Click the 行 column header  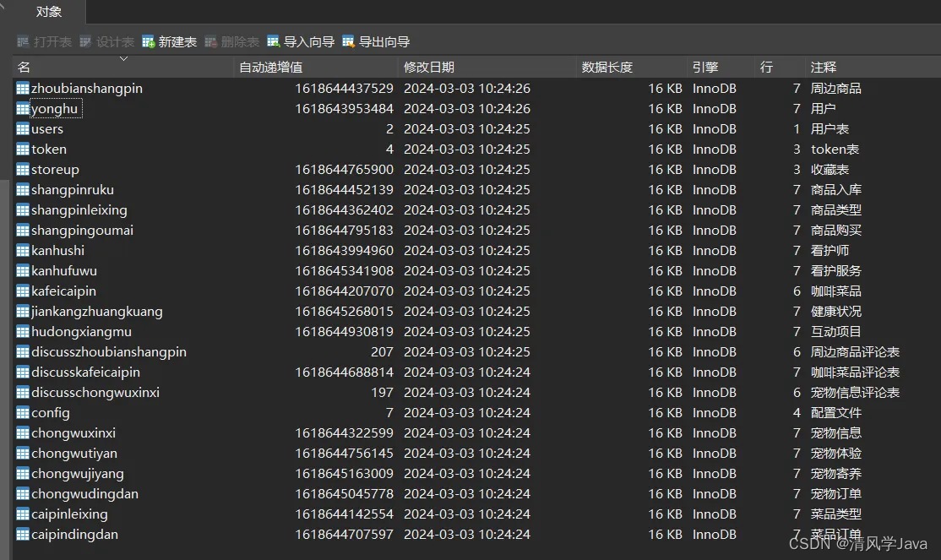[x=781, y=68]
